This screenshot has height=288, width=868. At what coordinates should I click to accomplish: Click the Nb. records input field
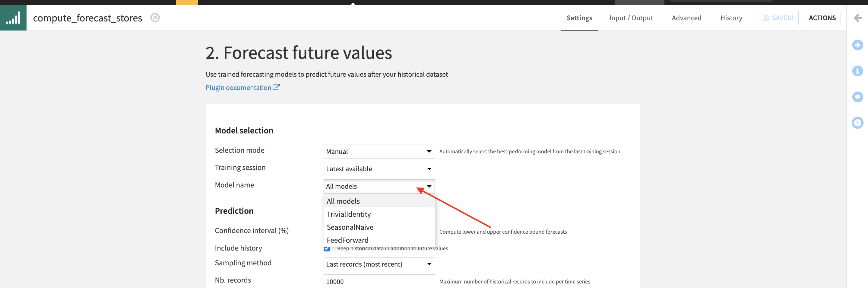click(x=379, y=281)
